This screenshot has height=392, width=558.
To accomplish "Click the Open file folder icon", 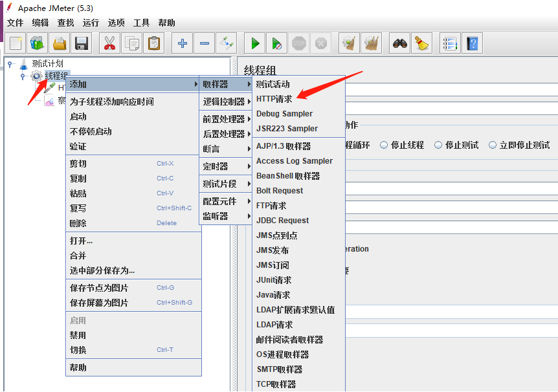I will click(60, 43).
